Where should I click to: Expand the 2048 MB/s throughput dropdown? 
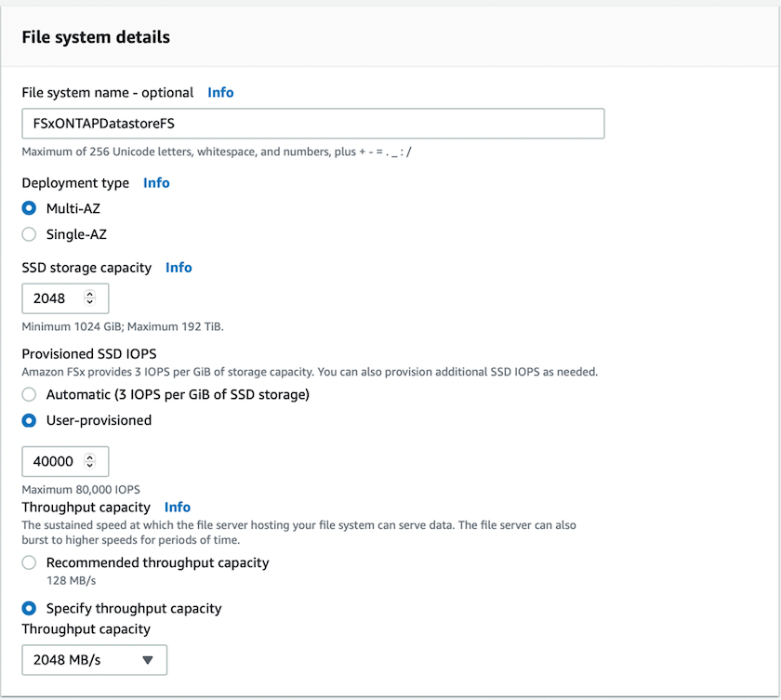point(95,660)
